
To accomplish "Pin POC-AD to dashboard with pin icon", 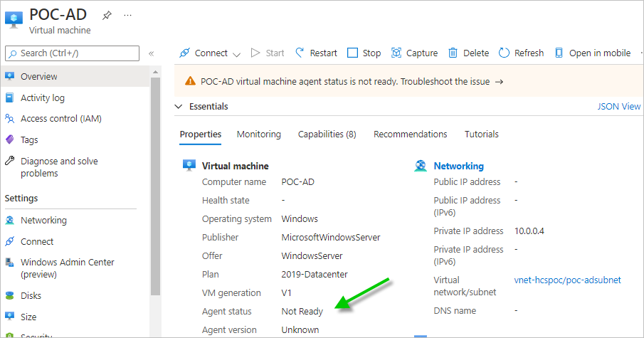I will click(107, 16).
